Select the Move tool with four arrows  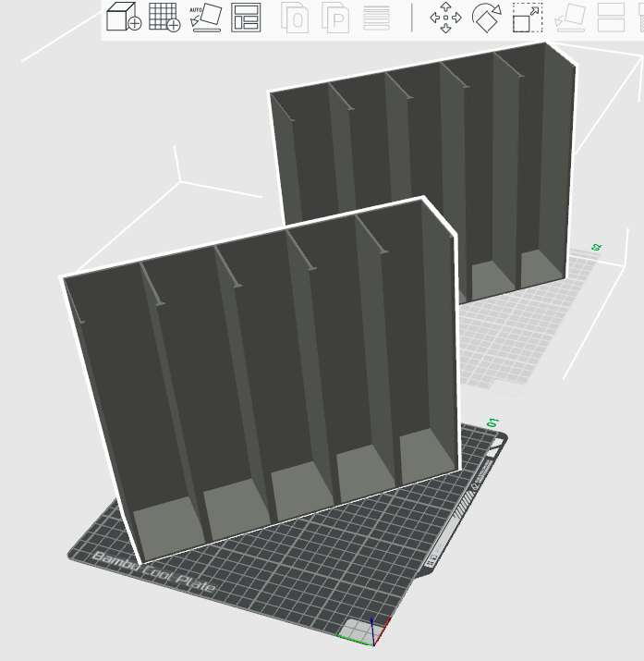[x=445, y=18]
